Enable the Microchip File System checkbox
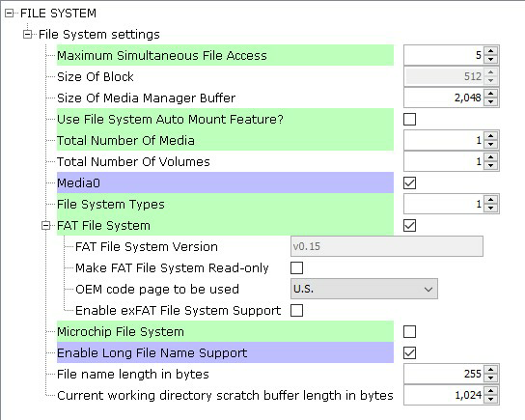Screen dimensions: 525x420 (409, 331)
